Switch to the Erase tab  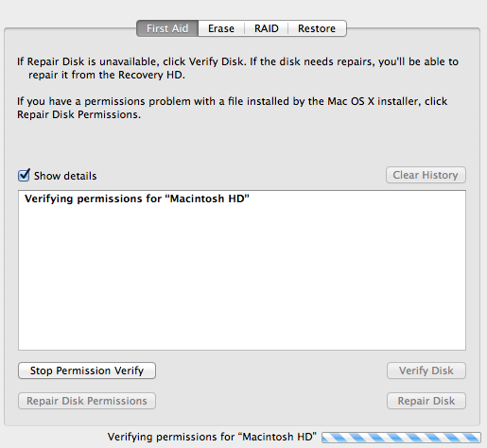click(221, 28)
